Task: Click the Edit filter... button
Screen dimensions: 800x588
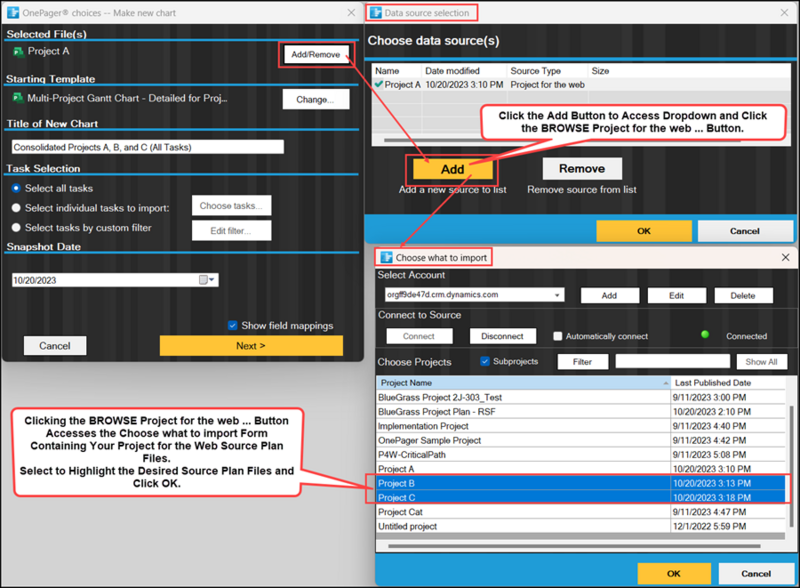Action: tap(231, 231)
